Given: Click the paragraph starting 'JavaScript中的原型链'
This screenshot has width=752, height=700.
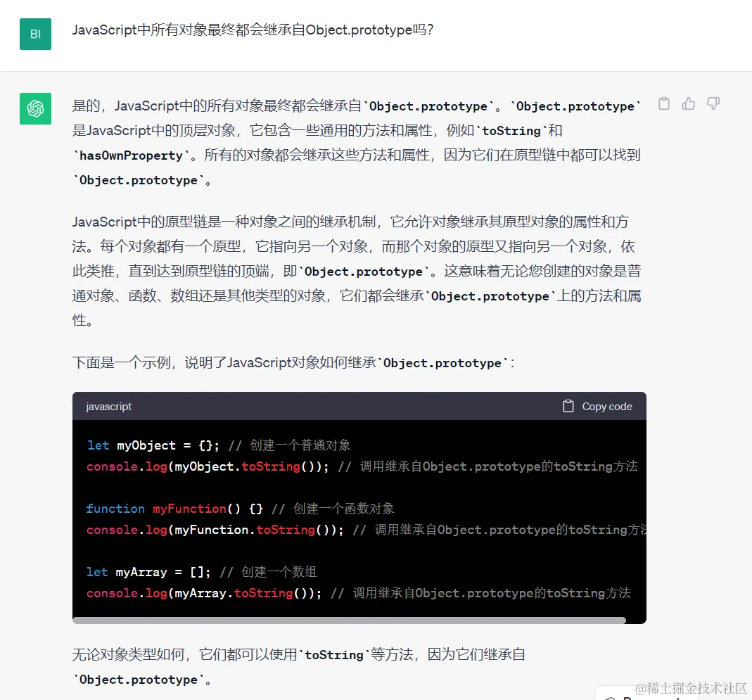Looking at the screenshot, I should coord(357,271).
